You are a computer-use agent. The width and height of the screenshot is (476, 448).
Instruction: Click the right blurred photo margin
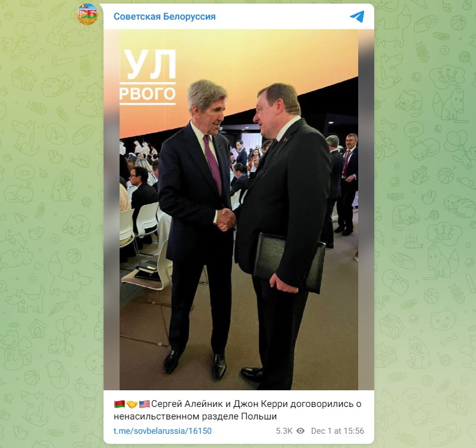pyautogui.click(x=366, y=210)
